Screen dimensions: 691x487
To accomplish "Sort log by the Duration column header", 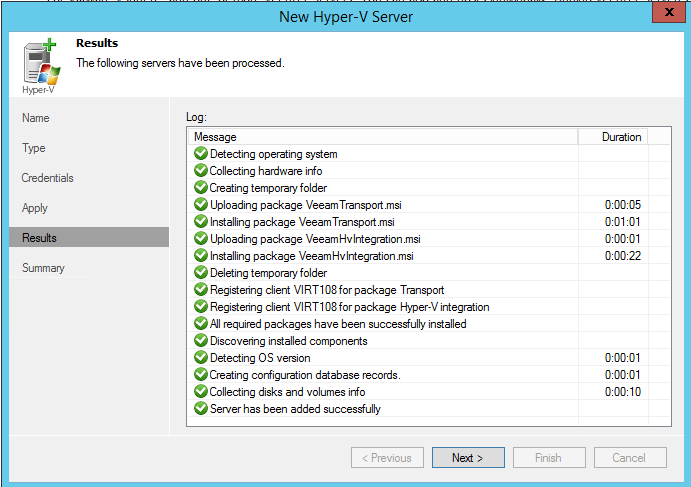I will pos(613,137).
